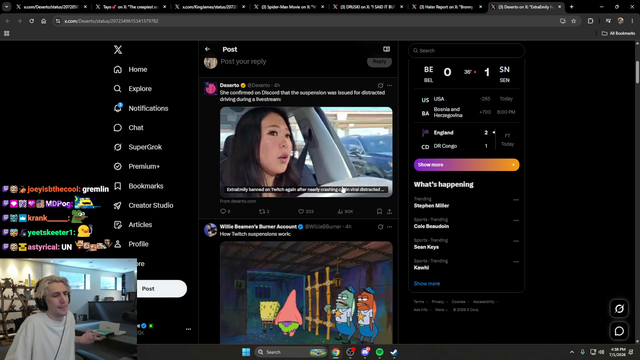Viewport: 640px width, 360px height.
Task: Click blue Show more under trends
Action: coord(427,284)
